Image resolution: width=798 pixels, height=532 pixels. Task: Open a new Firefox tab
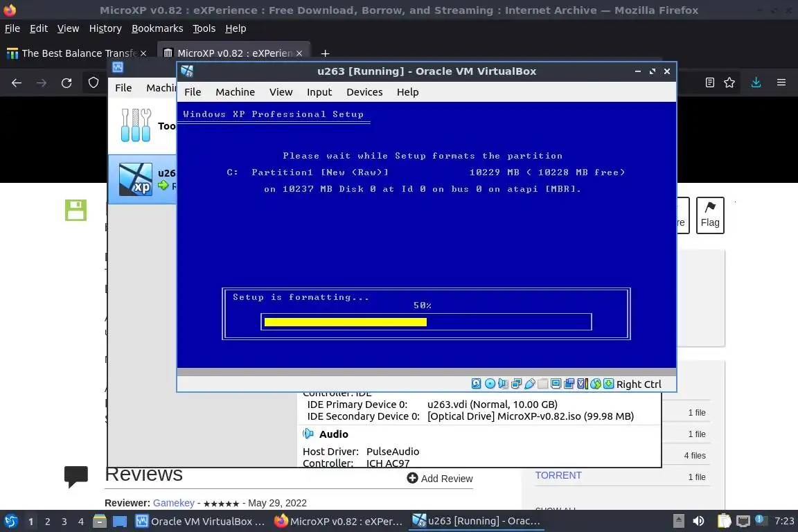(x=325, y=53)
